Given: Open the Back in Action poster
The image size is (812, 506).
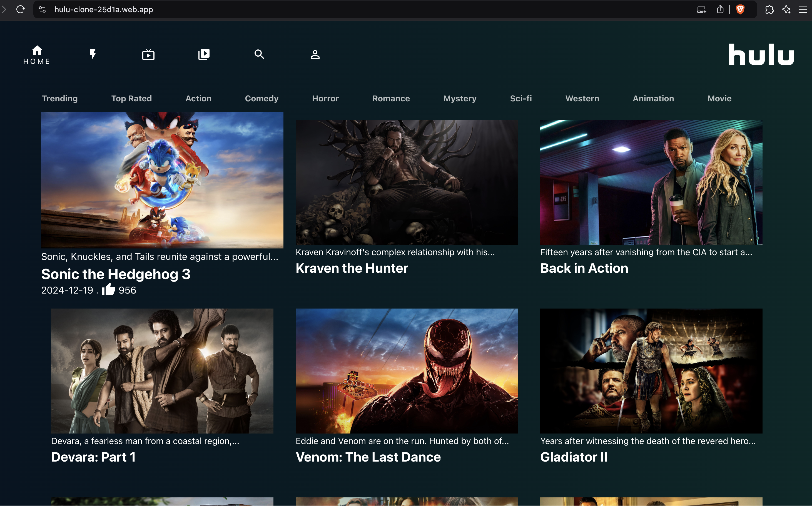Looking at the screenshot, I should (x=651, y=182).
